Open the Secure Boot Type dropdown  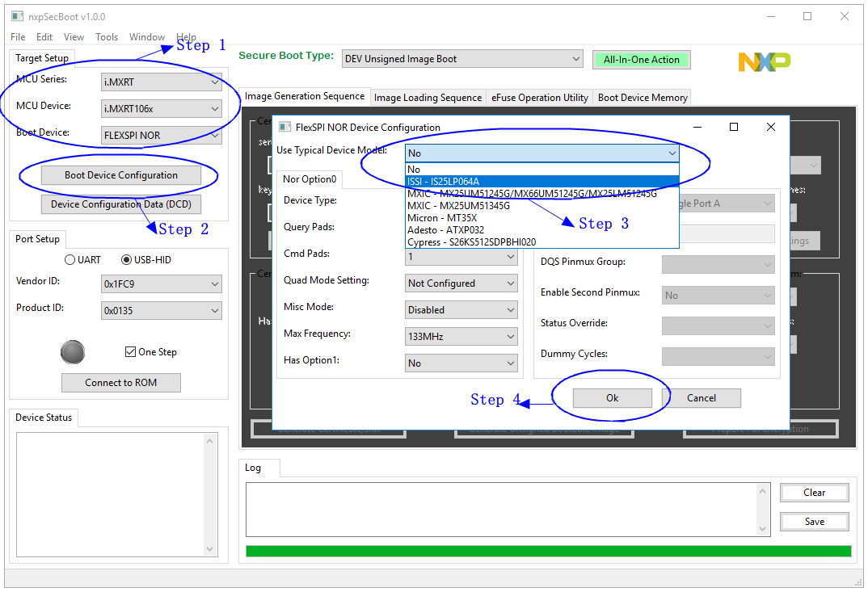(x=461, y=58)
